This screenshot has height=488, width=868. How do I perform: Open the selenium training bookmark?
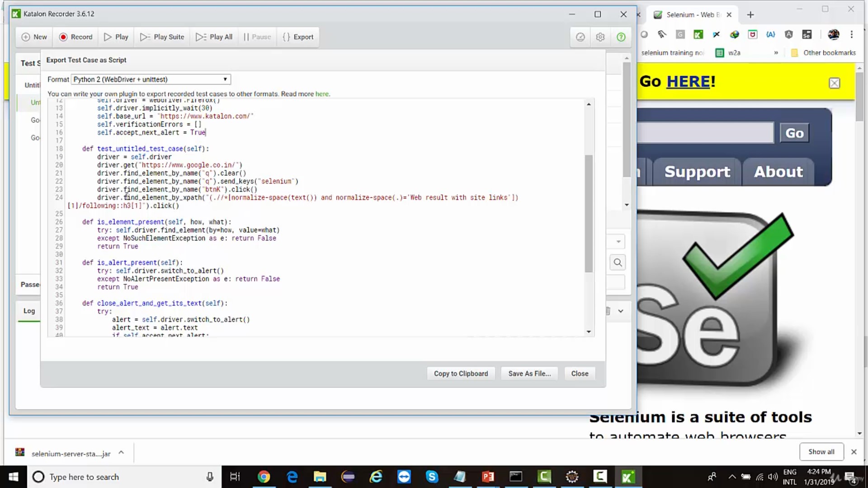tap(672, 53)
